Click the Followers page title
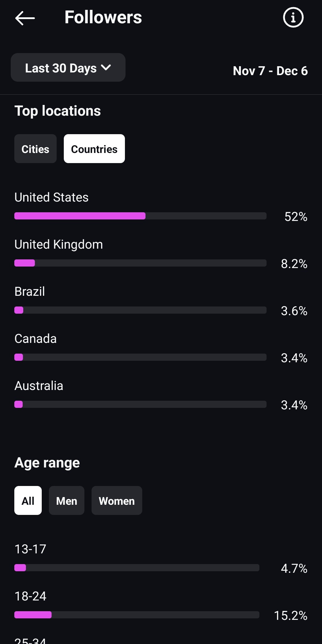 (x=103, y=17)
